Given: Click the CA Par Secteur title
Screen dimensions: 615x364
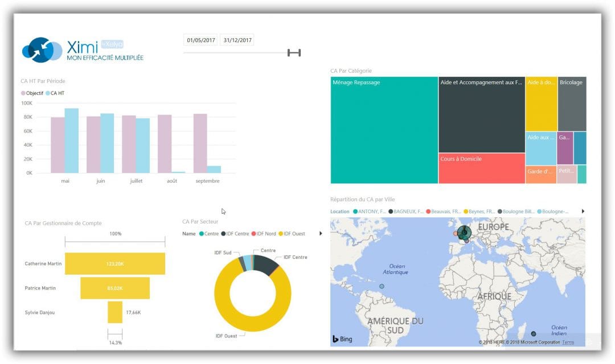Looking at the screenshot, I should point(200,222).
